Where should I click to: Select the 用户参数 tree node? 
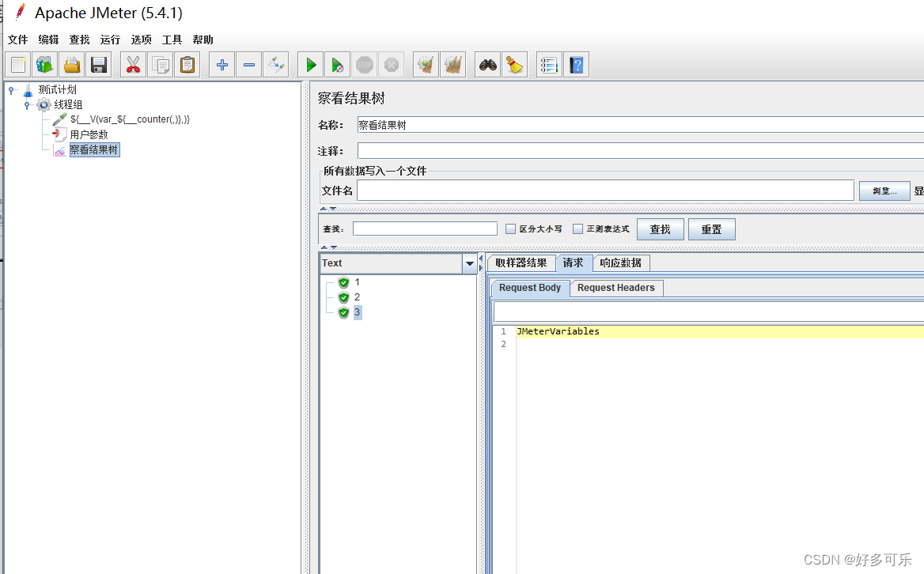[89, 135]
